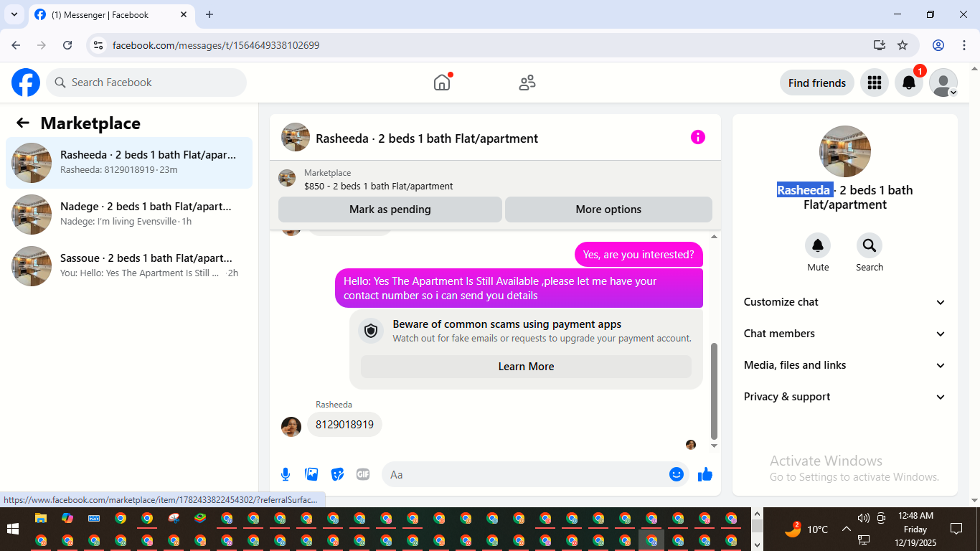Screen dimensions: 980x551
Task: Show hidden system tray icons chevron
Action: click(x=846, y=529)
